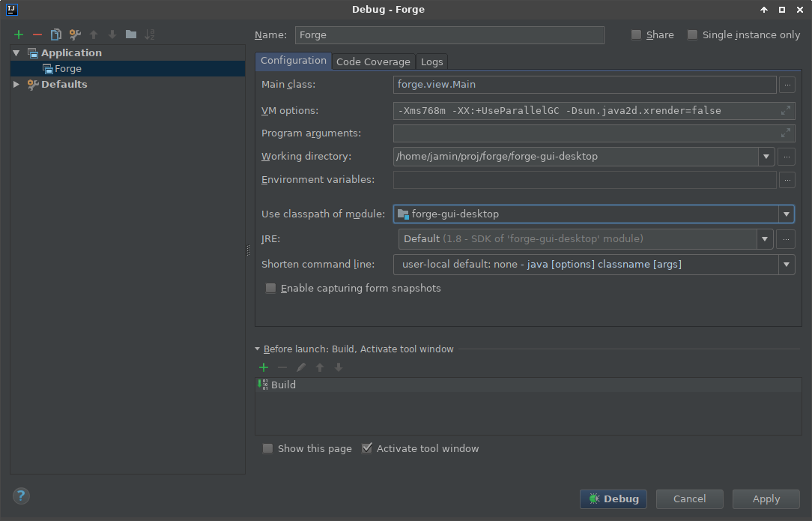The height and width of the screenshot is (521, 812).
Task: Check Single instance only
Action: click(x=691, y=34)
